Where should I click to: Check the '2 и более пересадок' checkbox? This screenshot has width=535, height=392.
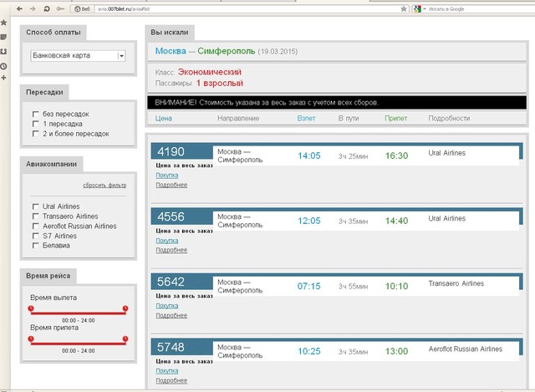(35, 134)
